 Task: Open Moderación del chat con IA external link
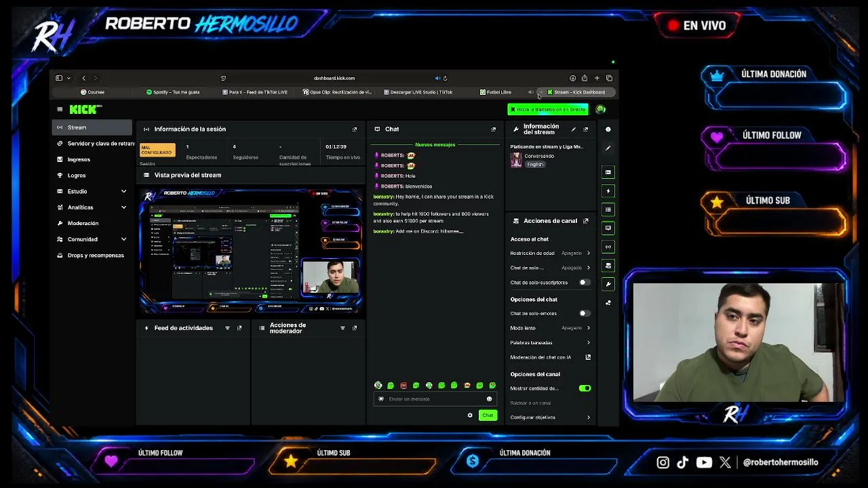coord(588,357)
